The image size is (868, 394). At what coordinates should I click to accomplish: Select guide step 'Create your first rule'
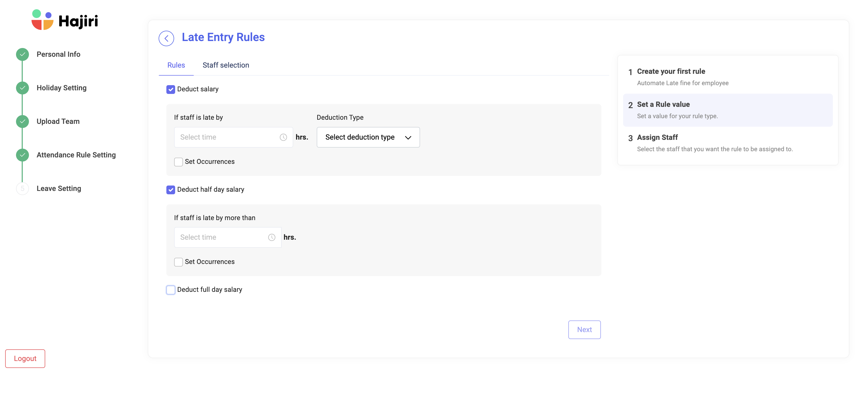click(x=728, y=77)
